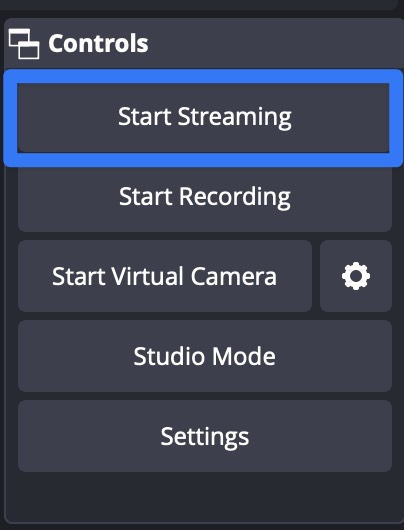This screenshot has width=404, height=530.
Task: Click Start Recording below Start Streaming
Action: tap(205, 197)
